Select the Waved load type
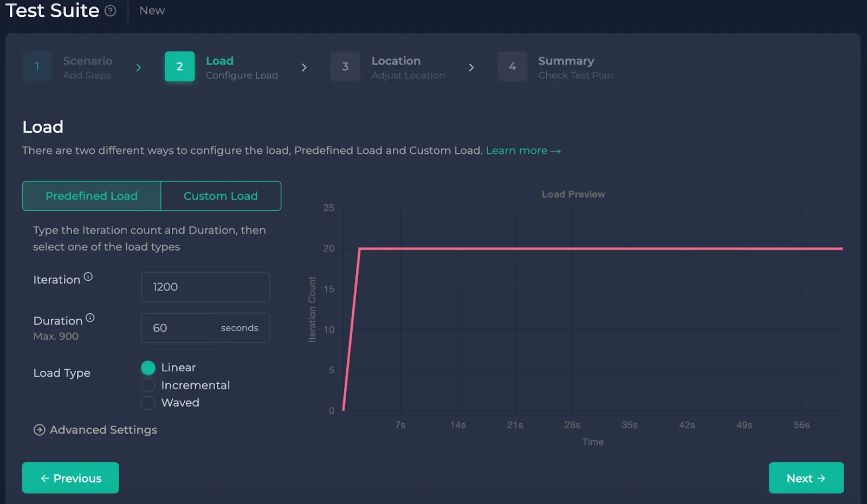867x504 pixels. tap(148, 403)
